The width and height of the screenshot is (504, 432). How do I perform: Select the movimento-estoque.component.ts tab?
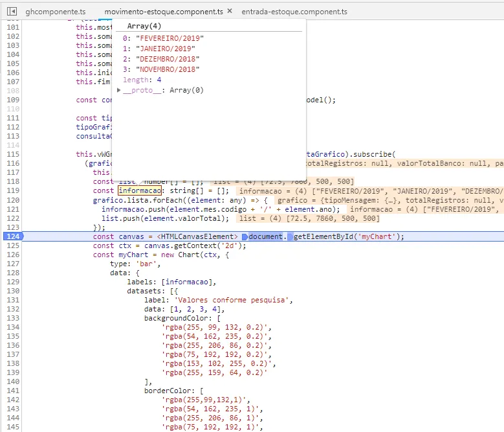164,12
